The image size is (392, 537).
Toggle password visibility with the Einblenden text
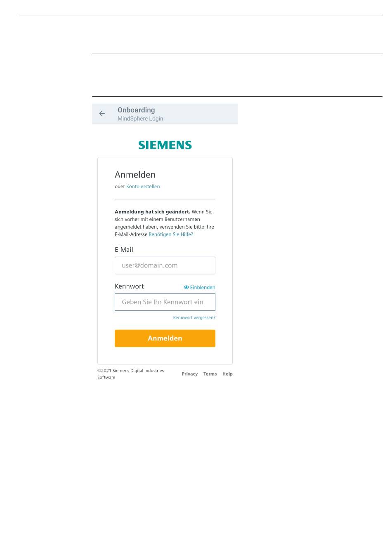tap(203, 287)
